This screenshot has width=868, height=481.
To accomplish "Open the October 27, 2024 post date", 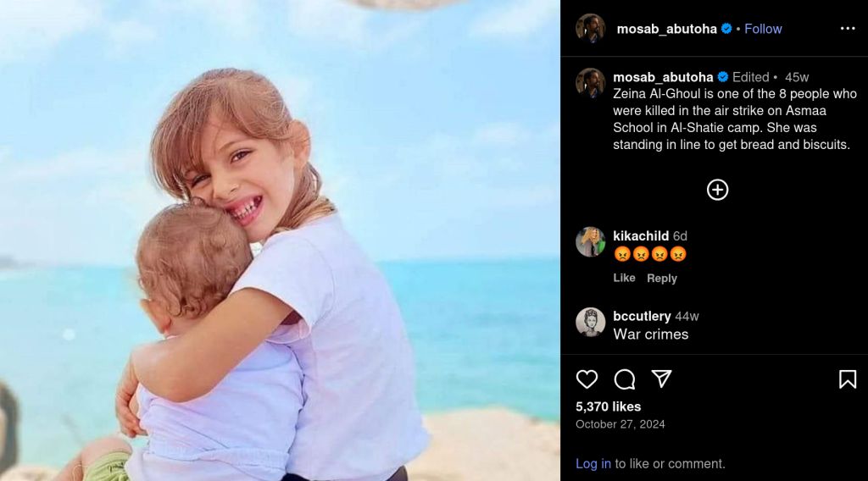I will [x=620, y=424].
